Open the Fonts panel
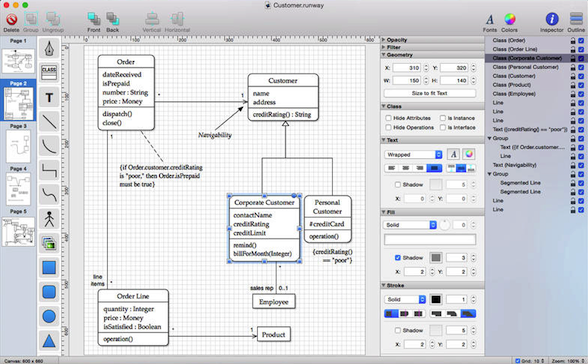The width and height of the screenshot is (588, 364). pyautogui.click(x=490, y=19)
